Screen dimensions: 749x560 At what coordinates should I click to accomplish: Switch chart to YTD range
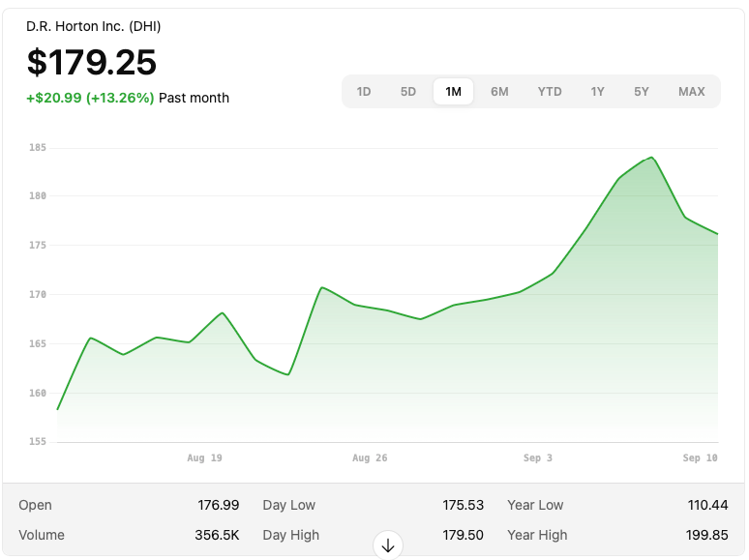point(550,92)
